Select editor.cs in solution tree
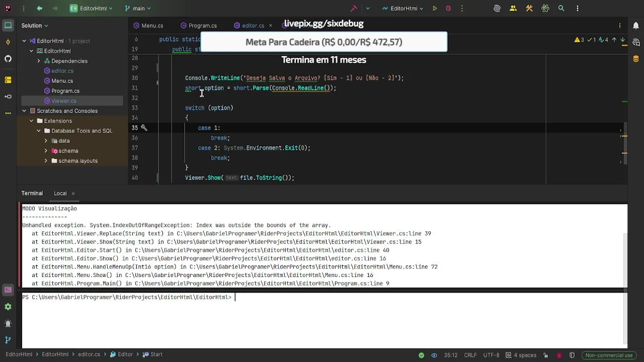This screenshot has height=362, width=644. [x=62, y=71]
